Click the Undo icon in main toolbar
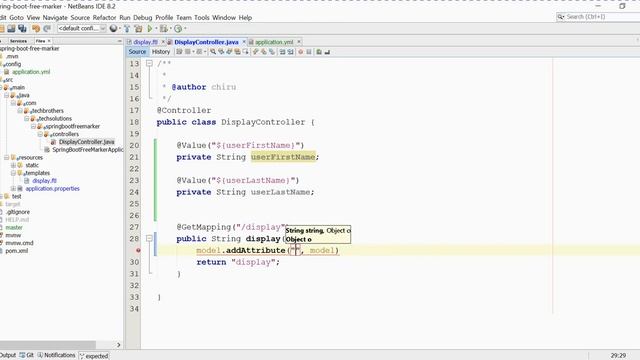The width and height of the screenshot is (640, 360). coord(36,29)
